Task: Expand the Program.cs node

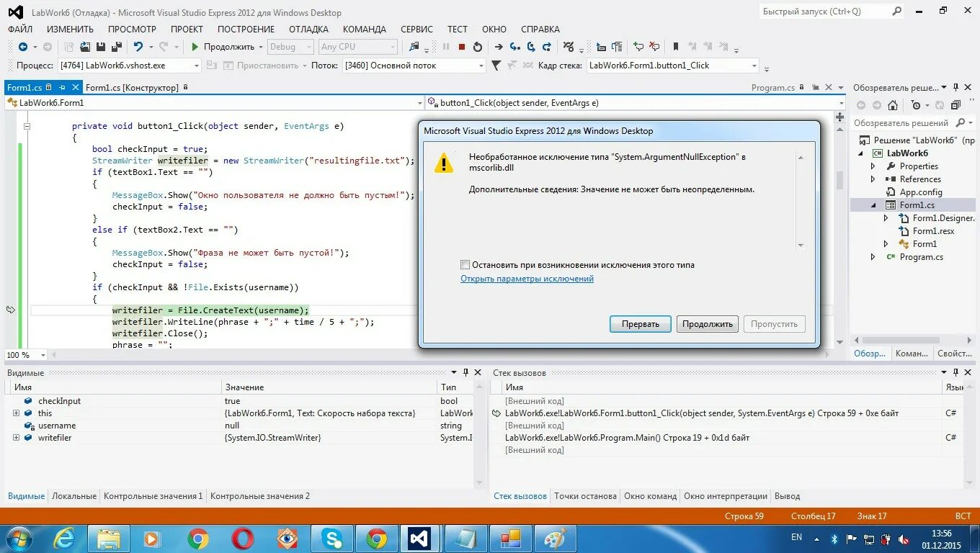Action: [x=873, y=257]
